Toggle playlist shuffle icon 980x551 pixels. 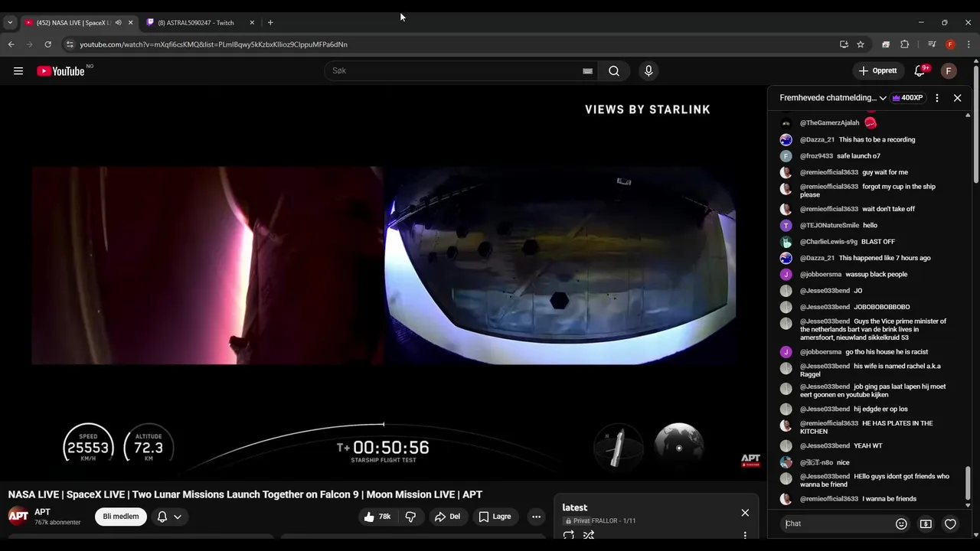tap(589, 535)
